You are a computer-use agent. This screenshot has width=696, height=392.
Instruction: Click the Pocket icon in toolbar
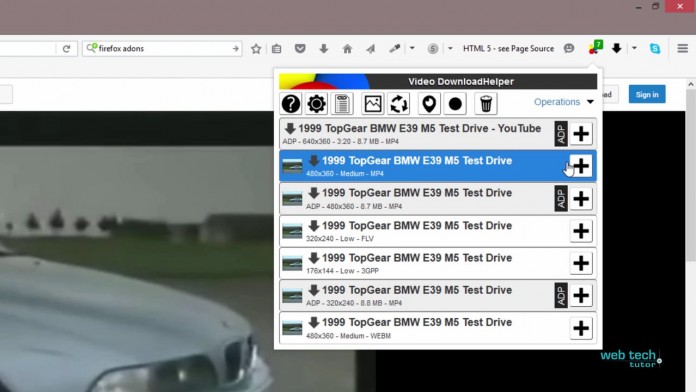point(300,48)
